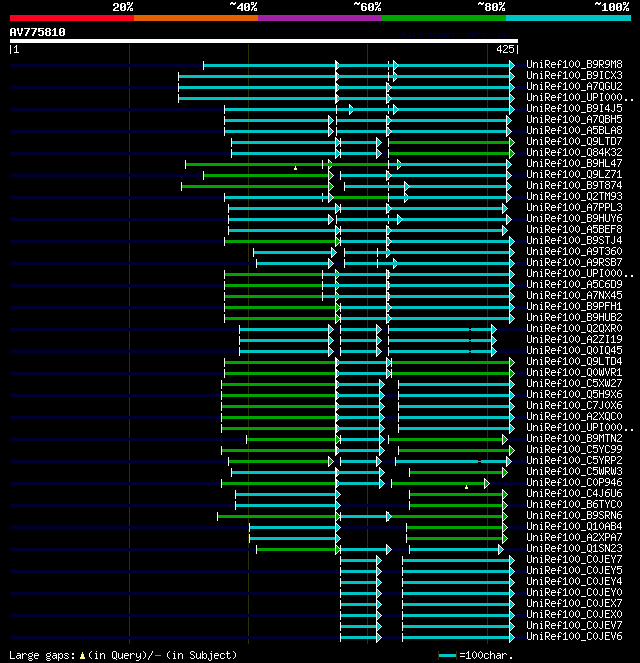Open the UniRef100_B9HL47 entry
640x663 pixels.
click(x=574, y=163)
